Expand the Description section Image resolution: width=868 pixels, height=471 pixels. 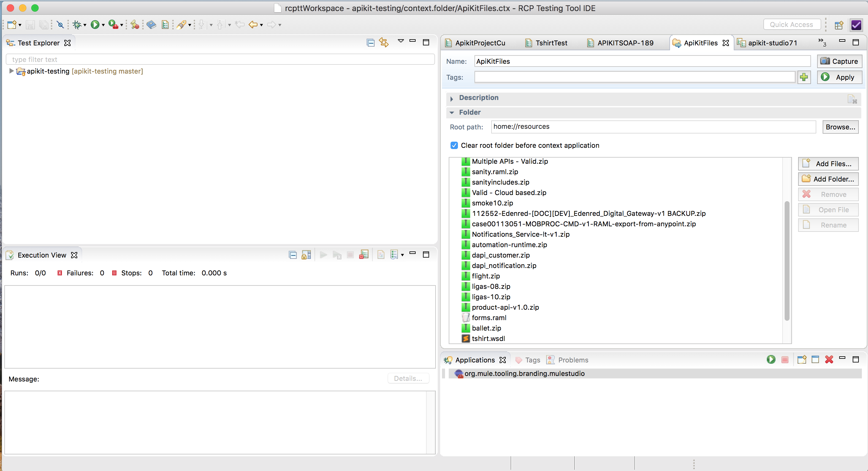tap(451, 98)
